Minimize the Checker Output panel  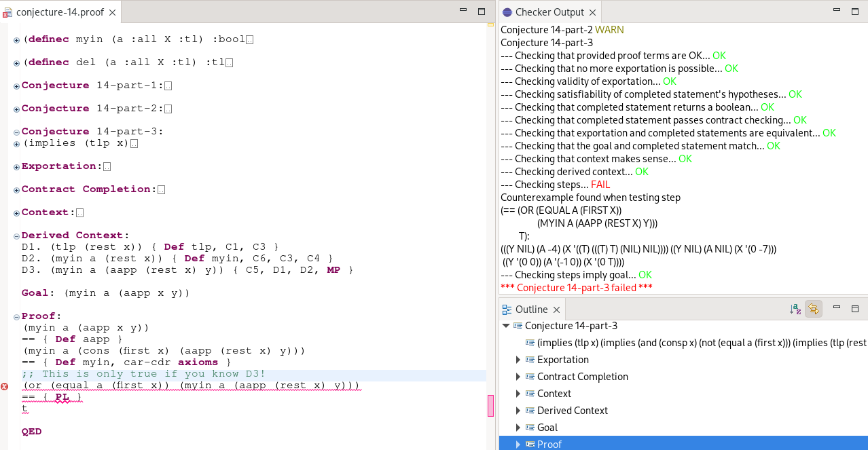[x=837, y=12]
